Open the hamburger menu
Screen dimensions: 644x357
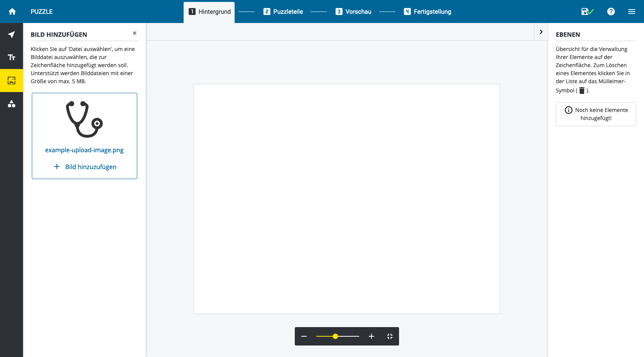click(632, 12)
